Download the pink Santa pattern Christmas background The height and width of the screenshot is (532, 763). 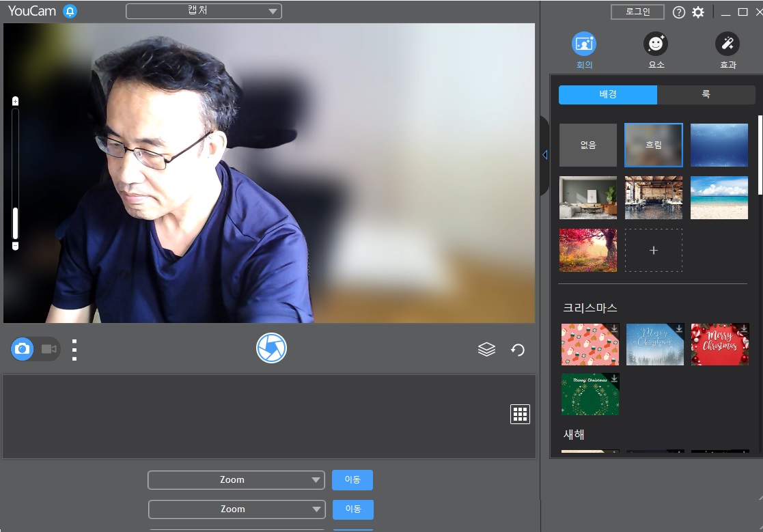tap(589, 344)
